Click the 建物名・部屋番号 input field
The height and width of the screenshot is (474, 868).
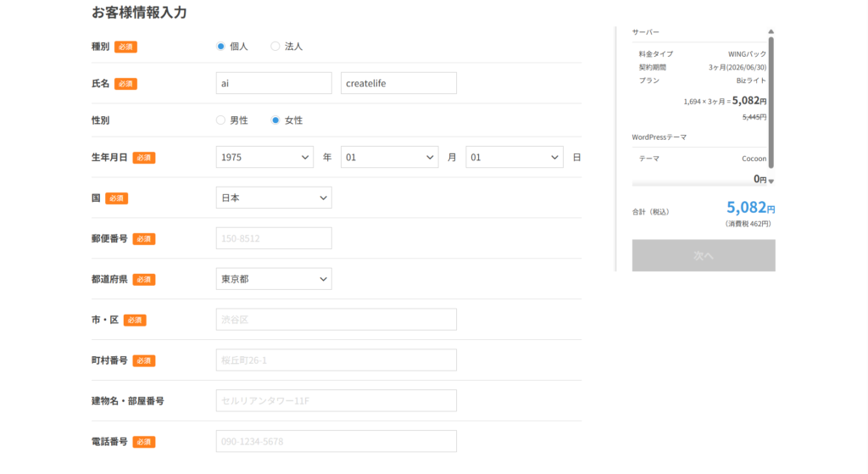pos(336,401)
